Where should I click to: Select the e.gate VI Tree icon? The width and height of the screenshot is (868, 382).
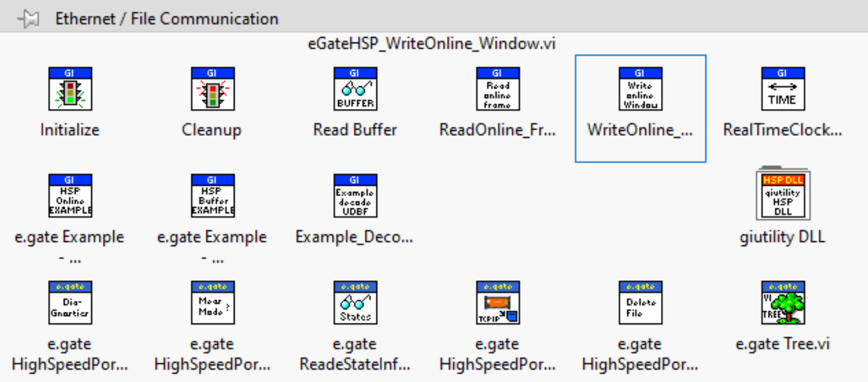coord(783,303)
